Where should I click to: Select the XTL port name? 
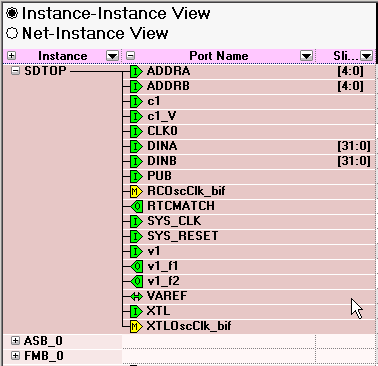(x=158, y=311)
